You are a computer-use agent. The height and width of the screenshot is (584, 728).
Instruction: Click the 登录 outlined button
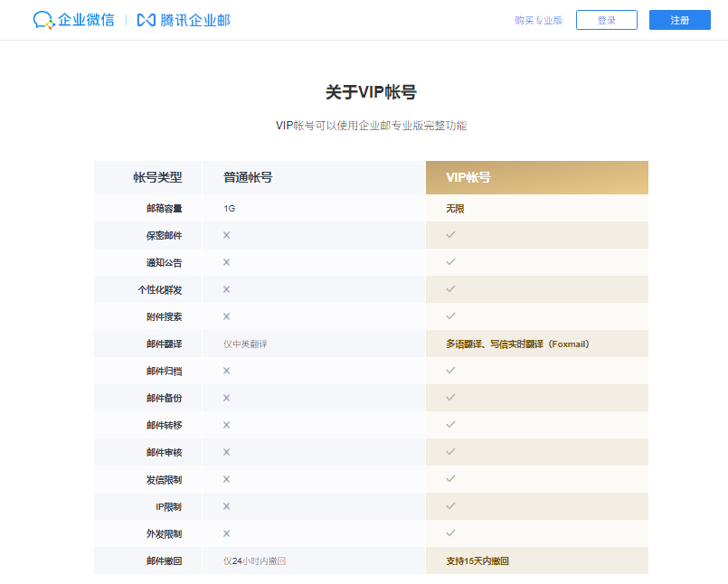tap(607, 20)
